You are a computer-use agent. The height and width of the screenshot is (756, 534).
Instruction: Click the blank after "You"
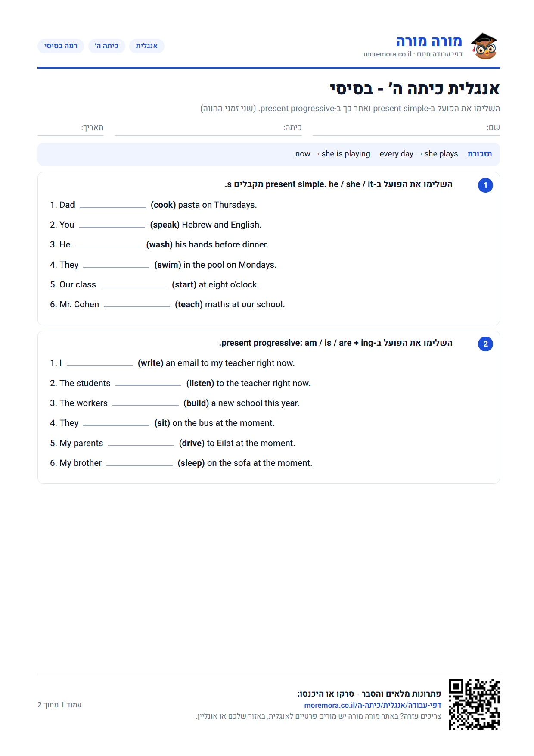[112, 225]
